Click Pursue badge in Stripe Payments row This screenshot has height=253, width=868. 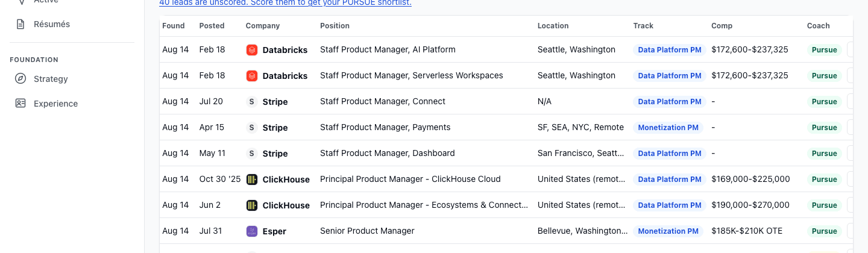coord(824,128)
